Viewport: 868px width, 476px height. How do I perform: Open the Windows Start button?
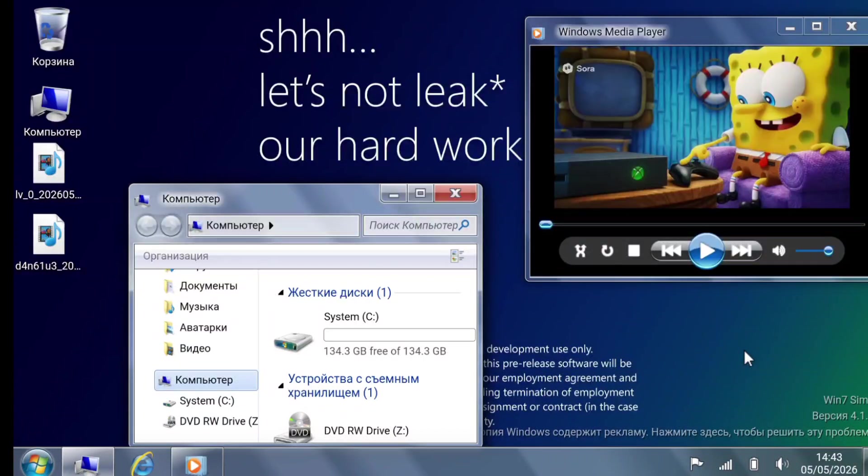tap(37, 462)
